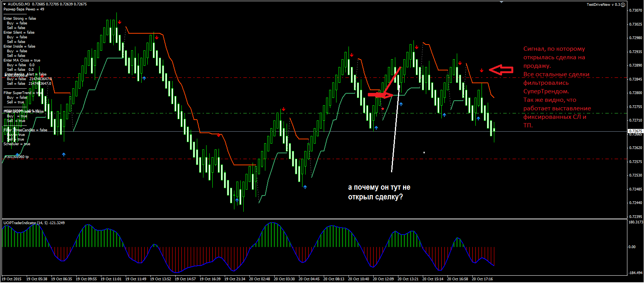Click the '20 Oct 17:16' time axis label
Viewport: 644px width, 283px height.
click(482, 279)
